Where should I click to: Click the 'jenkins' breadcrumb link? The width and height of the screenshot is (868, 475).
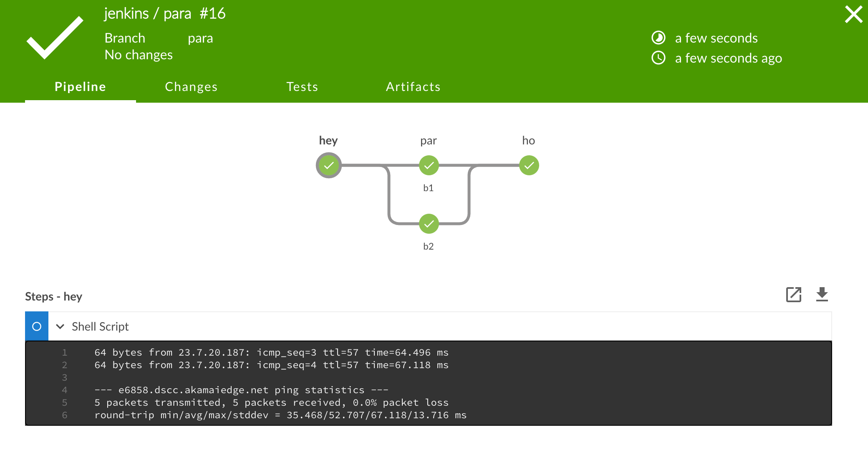[x=126, y=14]
